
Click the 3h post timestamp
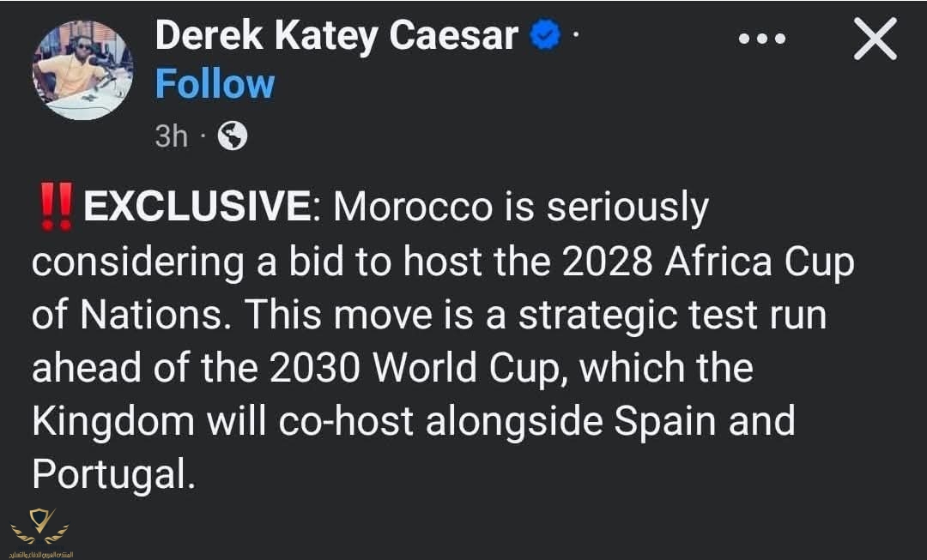[171, 135]
